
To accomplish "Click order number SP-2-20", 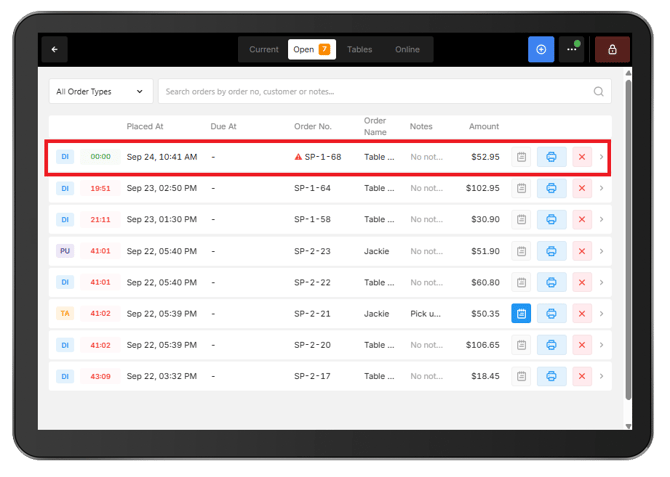I will pos(312,345).
